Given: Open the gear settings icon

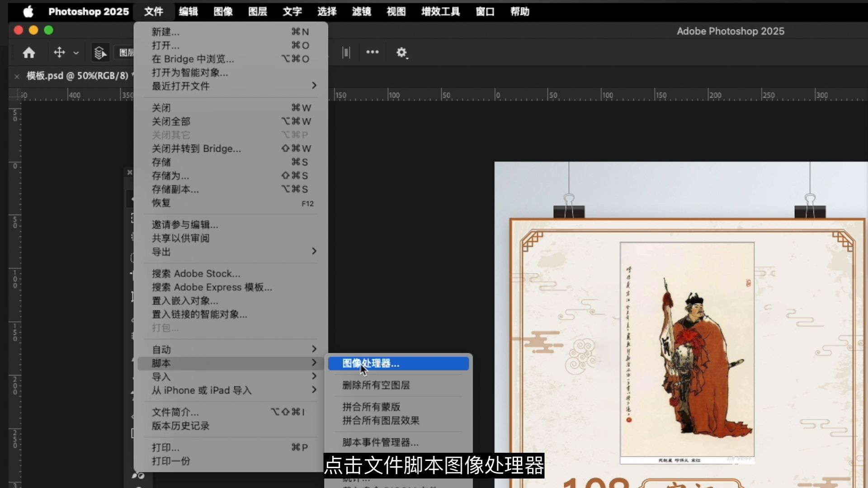Looking at the screenshot, I should pos(401,53).
